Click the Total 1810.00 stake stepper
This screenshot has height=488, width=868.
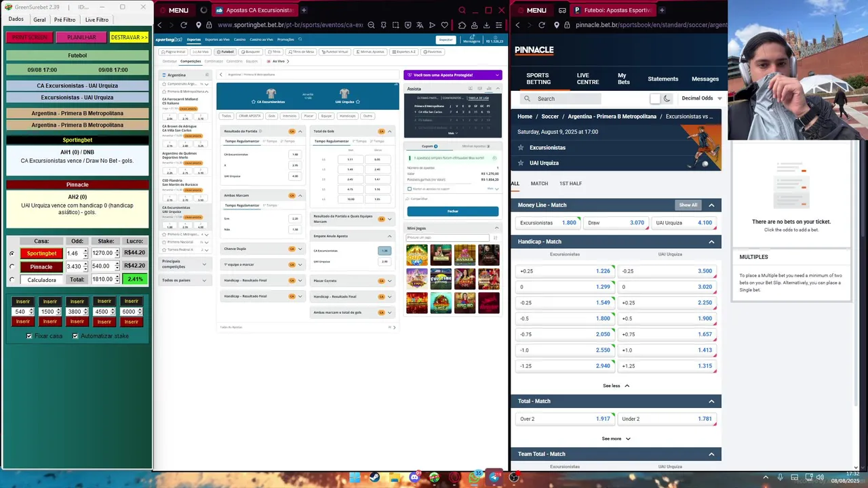click(x=116, y=280)
